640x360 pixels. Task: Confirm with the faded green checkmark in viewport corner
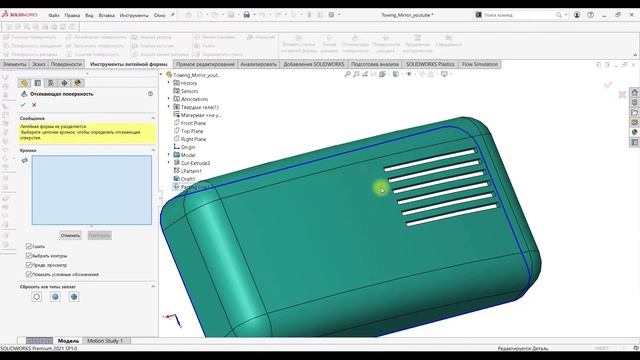608,84
